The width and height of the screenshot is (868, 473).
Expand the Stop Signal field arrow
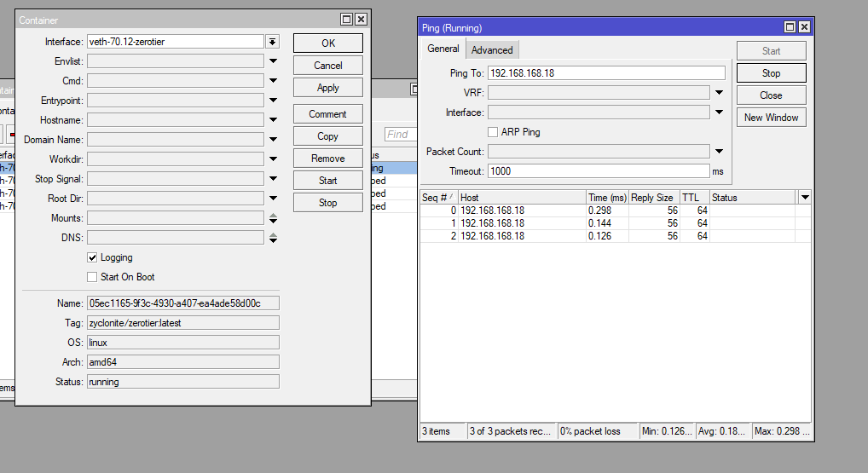tap(273, 179)
